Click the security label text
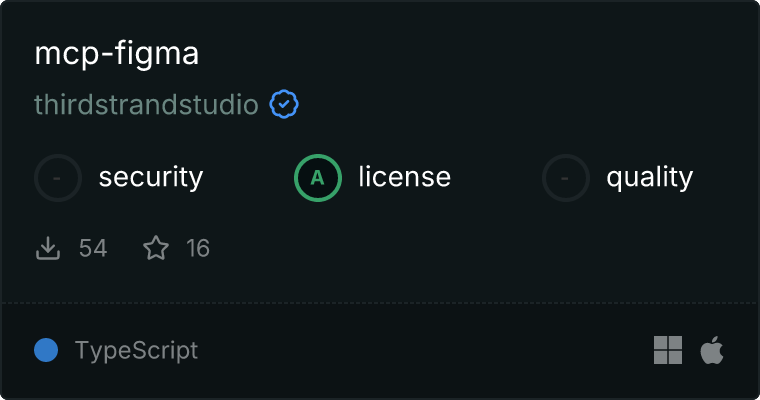This screenshot has height=400, width=760. click(x=151, y=177)
